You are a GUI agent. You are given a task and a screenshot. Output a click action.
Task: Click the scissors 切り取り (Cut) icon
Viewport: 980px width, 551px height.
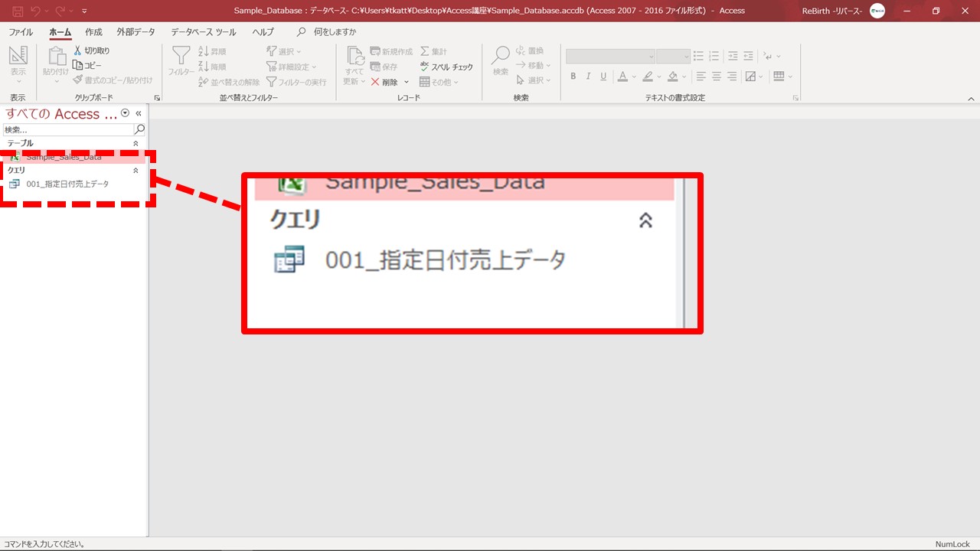click(78, 51)
